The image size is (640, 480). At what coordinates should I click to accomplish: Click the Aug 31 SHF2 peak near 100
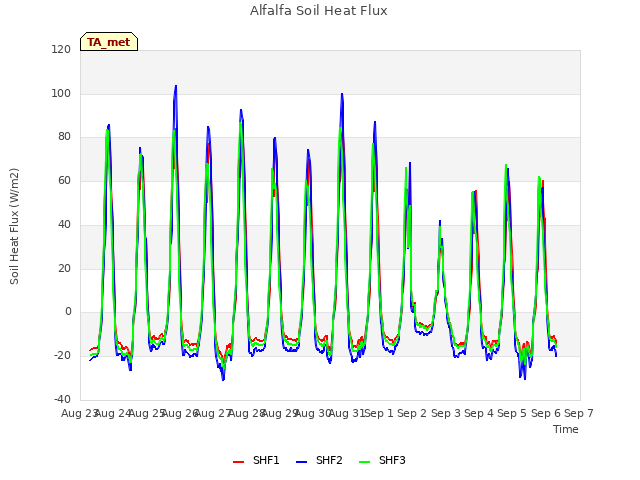pos(342,94)
